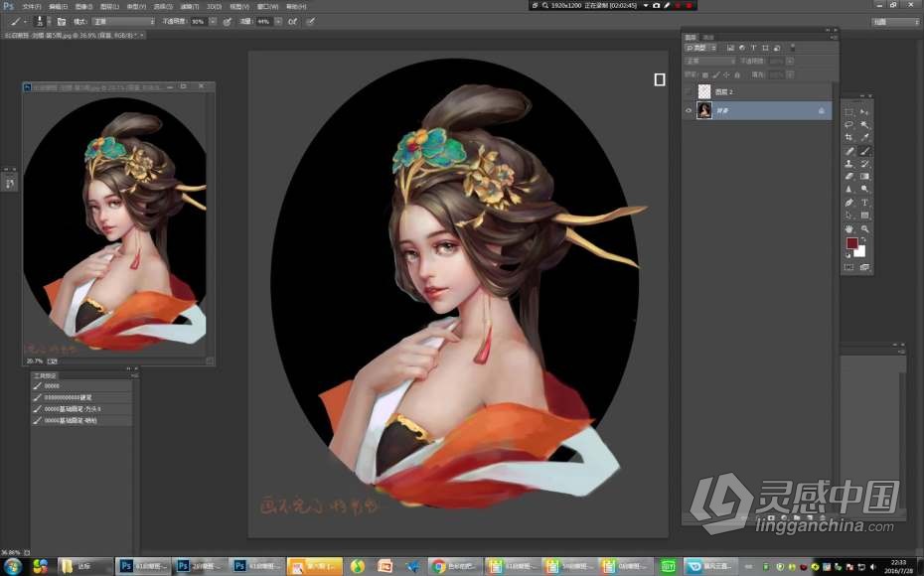Select the Path Selection tool
The width and height of the screenshot is (924, 576).
click(x=848, y=215)
